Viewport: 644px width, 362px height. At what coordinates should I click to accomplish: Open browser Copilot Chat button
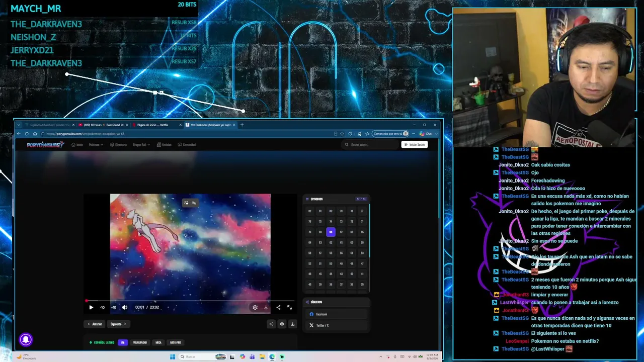click(426, 134)
